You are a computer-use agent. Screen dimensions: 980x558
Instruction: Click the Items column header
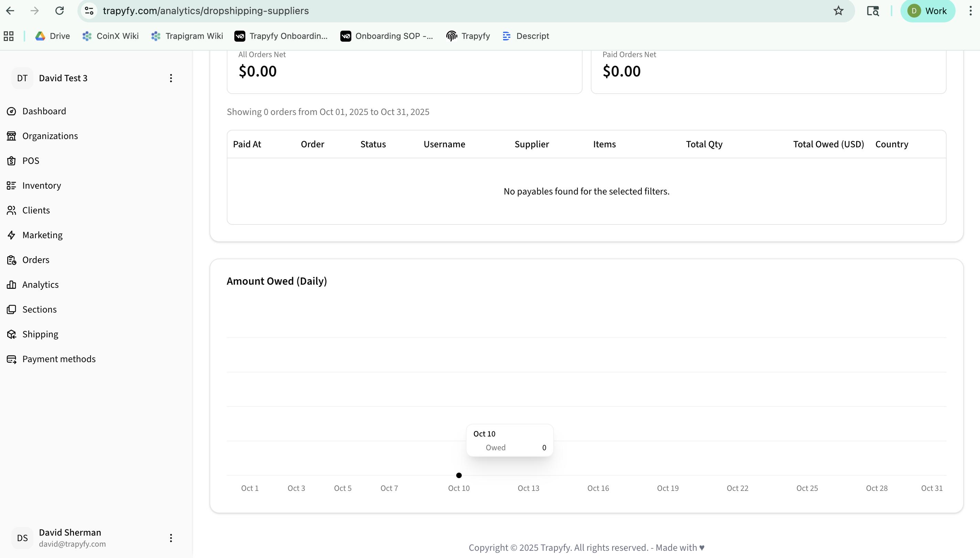pyautogui.click(x=605, y=145)
